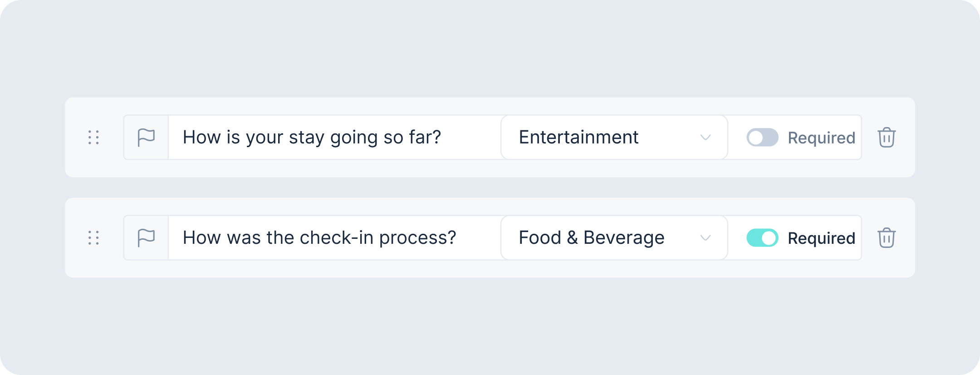Image resolution: width=980 pixels, height=375 pixels.
Task: Grab the drag handle of the second question row
Action: pos(93,237)
